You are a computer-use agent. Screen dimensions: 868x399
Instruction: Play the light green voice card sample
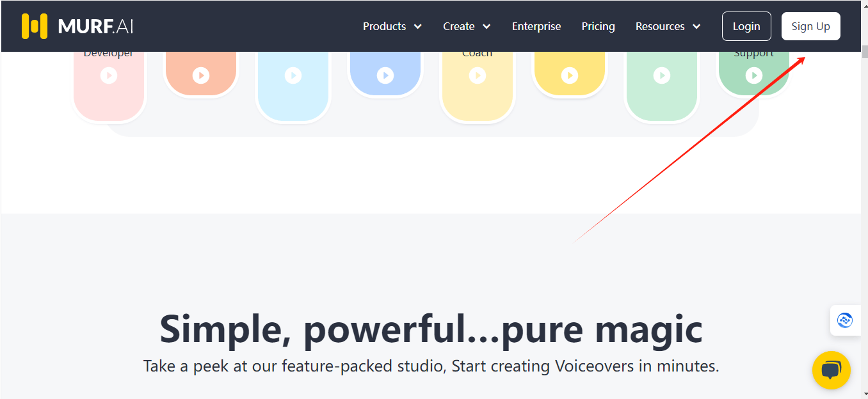[x=662, y=75]
